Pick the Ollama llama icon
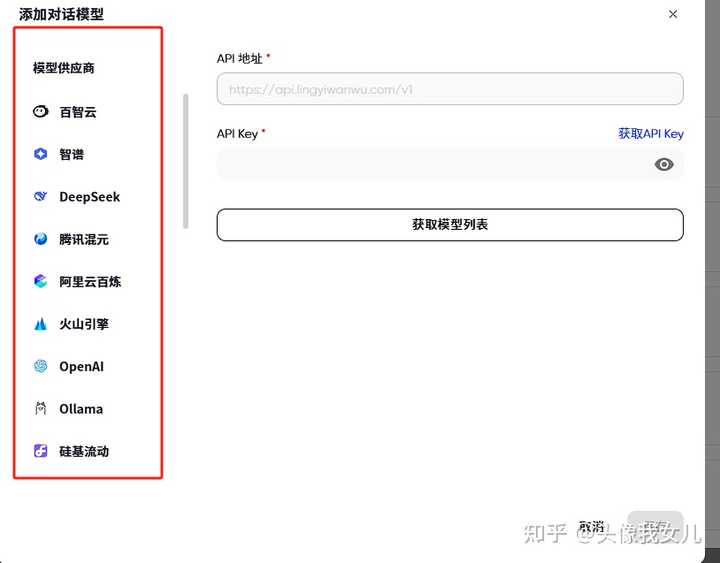 pos(41,409)
